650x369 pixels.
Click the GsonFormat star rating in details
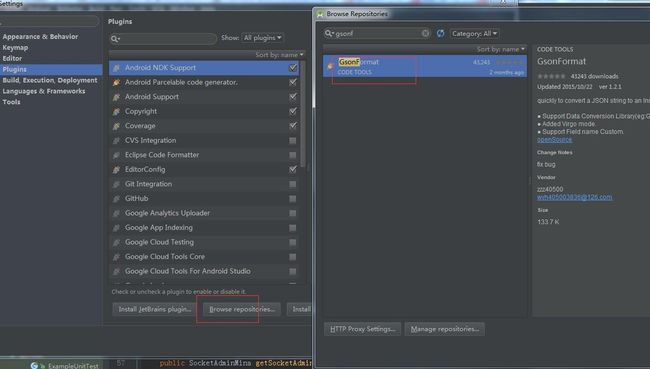point(551,76)
